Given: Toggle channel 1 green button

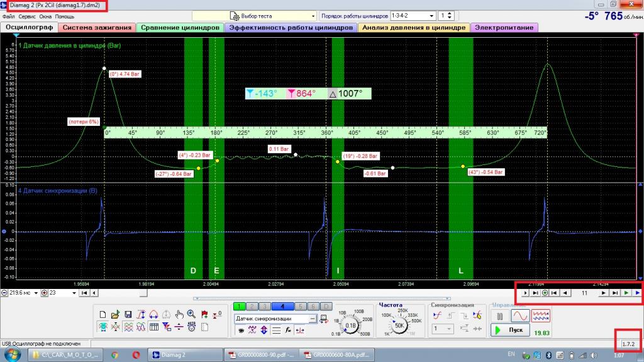Looking at the screenshot, I should click(239, 307).
